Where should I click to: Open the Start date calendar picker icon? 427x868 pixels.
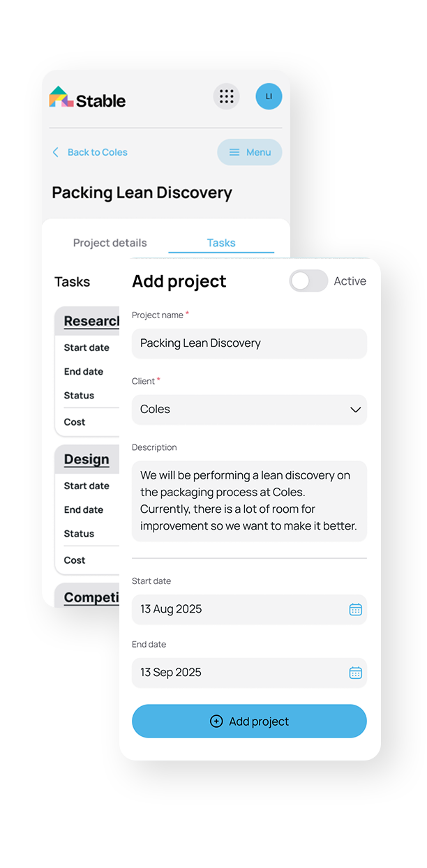tap(356, 609)
